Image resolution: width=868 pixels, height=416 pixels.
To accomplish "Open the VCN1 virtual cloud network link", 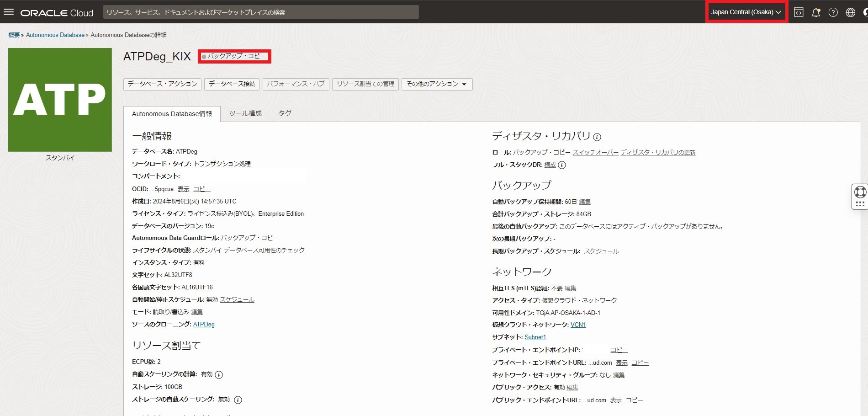I will 578,325.
